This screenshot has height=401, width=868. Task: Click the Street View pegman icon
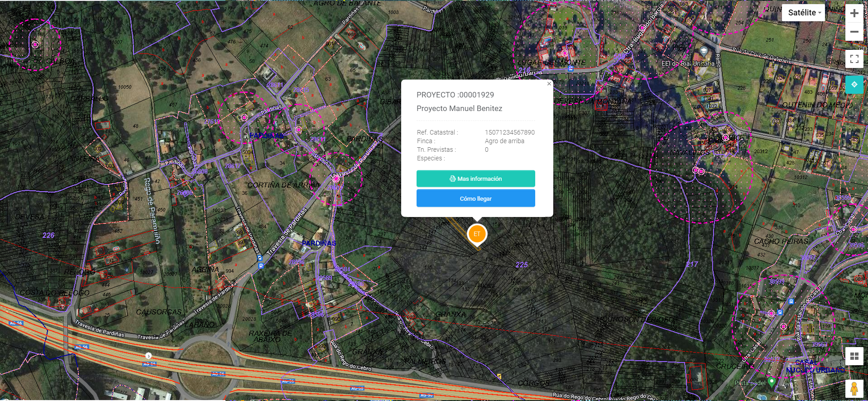click(x=854, y=389)
